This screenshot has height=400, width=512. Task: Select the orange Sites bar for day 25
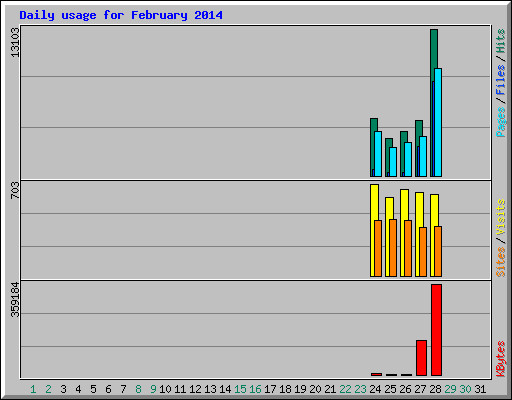pos(393,248)
